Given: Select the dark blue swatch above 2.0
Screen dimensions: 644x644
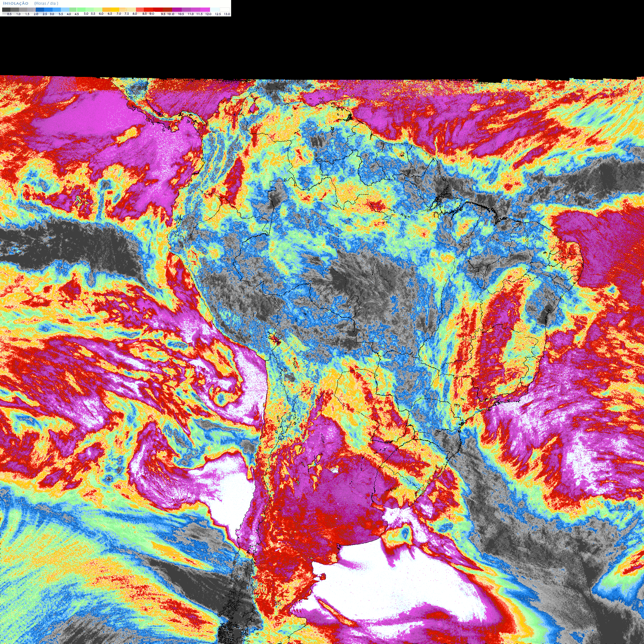Looking at the screenshot, I should coord(40,10).
